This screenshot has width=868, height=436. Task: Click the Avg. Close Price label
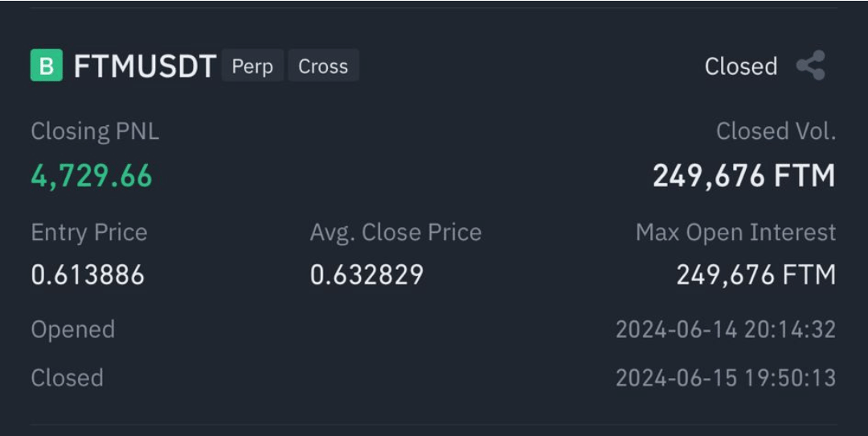click(x=395, y=232)
